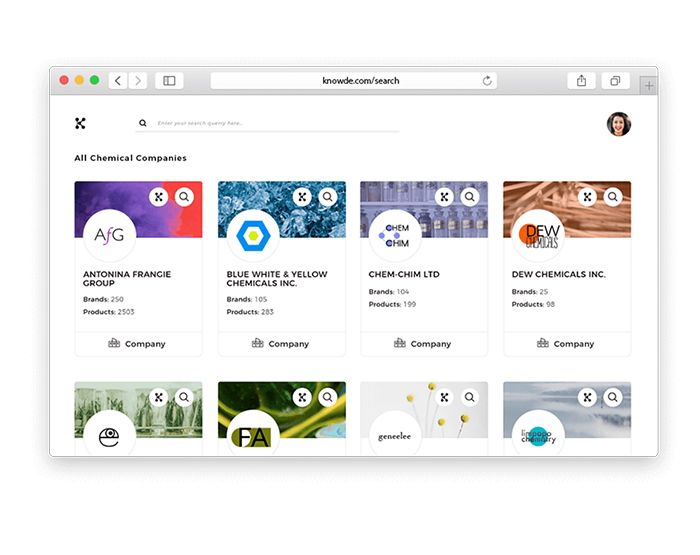
Task: Open a new tab with plus button
Action: point(649,86)
